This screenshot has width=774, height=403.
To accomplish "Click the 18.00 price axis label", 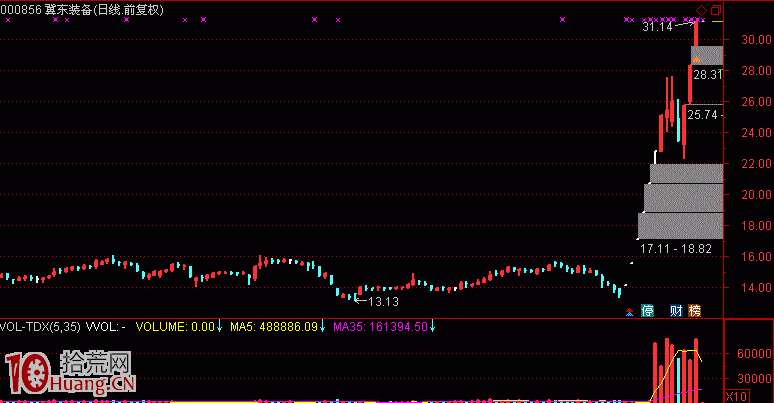I will click(756, 225).
